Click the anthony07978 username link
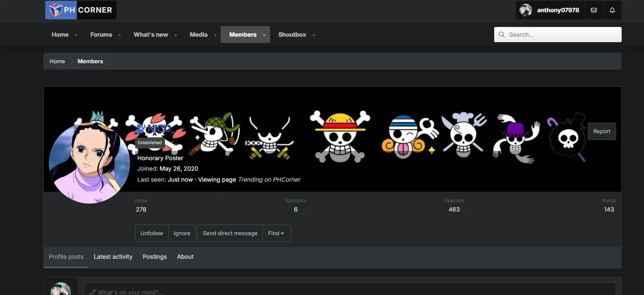Screen dimensions: 644x295 [558, 10]
